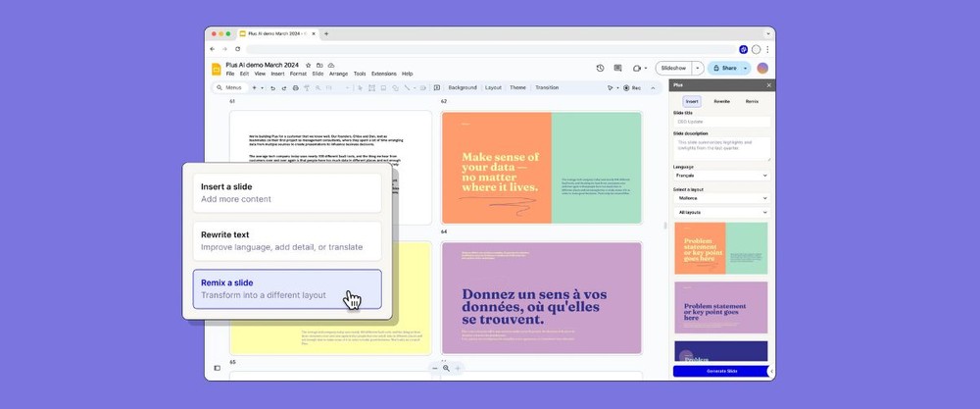Click the camera meeting icon
Screen dimensions: 980x409
637,69
